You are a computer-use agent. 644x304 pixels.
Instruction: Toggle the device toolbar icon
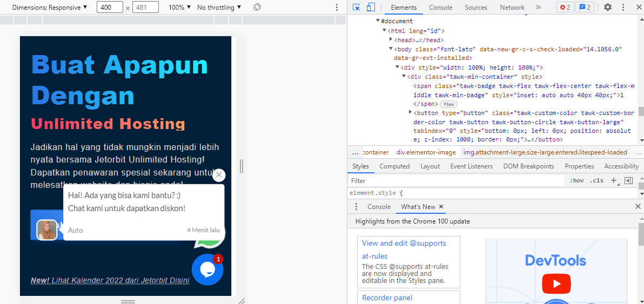[x=371, y=7]
